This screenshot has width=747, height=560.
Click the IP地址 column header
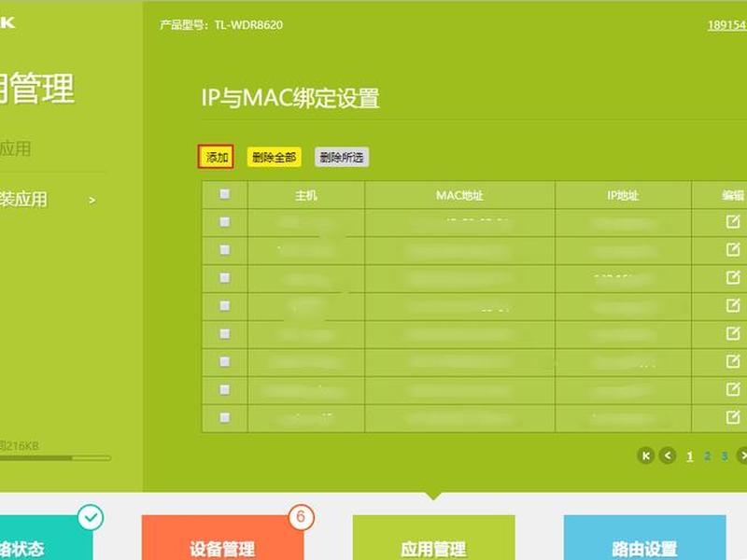click(623, 195)
